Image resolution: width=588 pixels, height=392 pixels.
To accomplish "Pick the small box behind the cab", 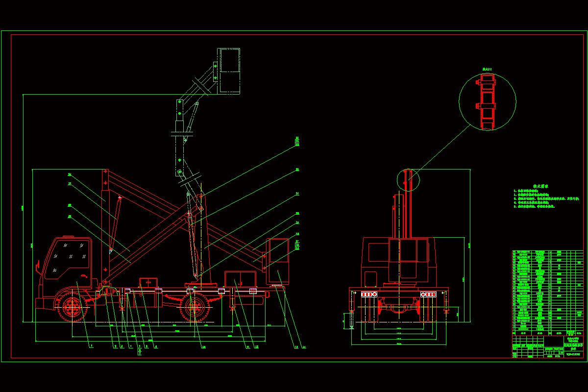I will pyautogui.click(x=148, y=282).
